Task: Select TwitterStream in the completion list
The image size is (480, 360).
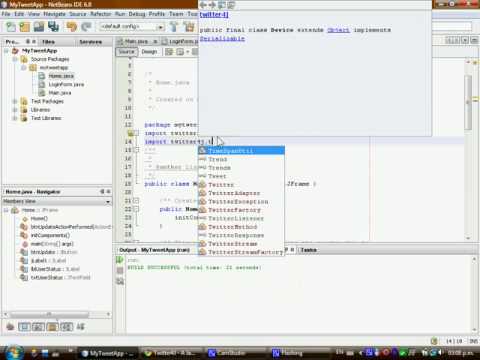Action: pos(241,244)
